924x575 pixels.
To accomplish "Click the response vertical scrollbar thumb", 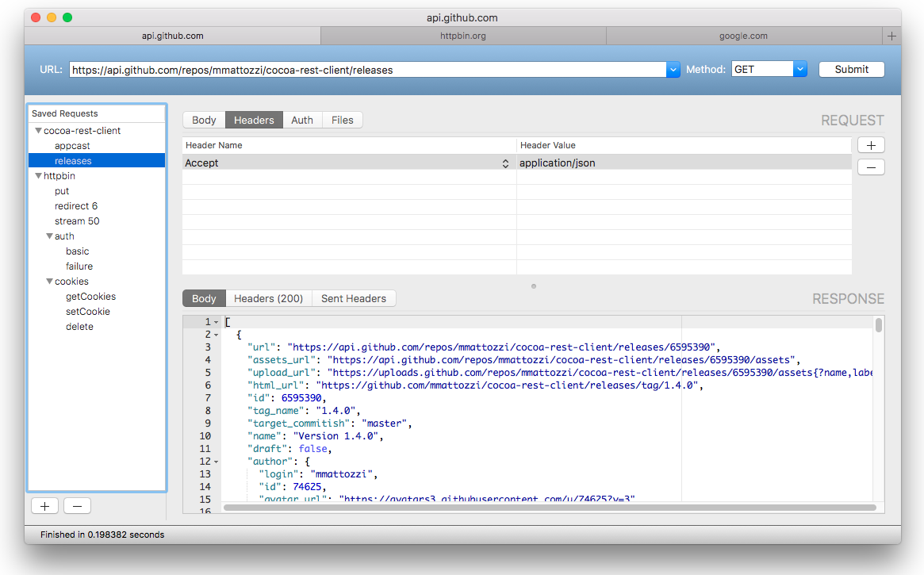I will pyautogui.click(x=879, y=325).
